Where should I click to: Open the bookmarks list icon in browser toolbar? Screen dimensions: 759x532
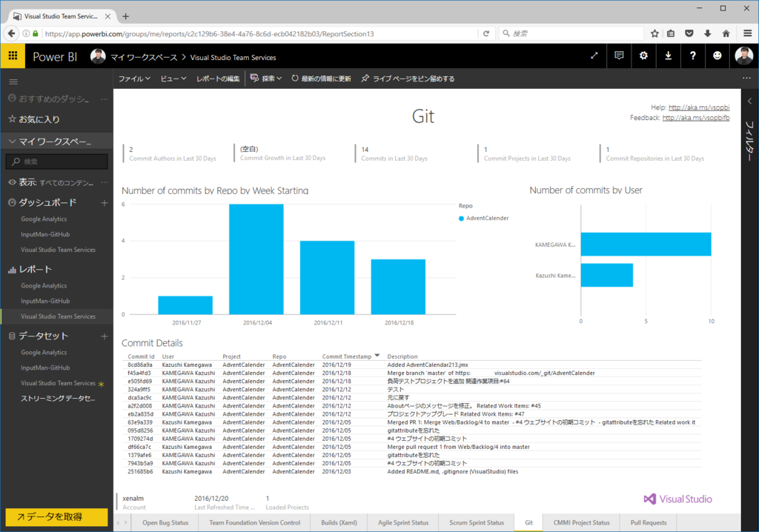tap(671, 33)
